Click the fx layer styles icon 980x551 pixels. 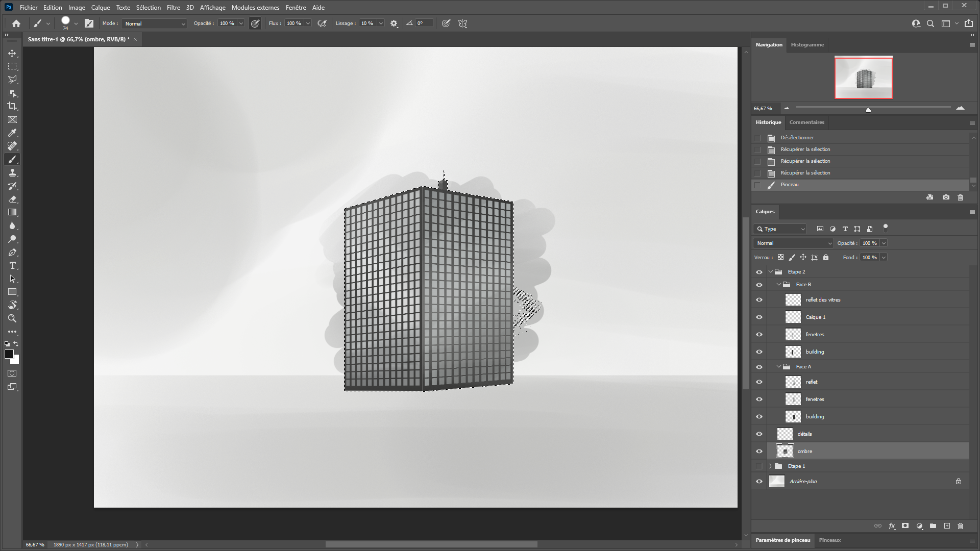click(892, 526)
